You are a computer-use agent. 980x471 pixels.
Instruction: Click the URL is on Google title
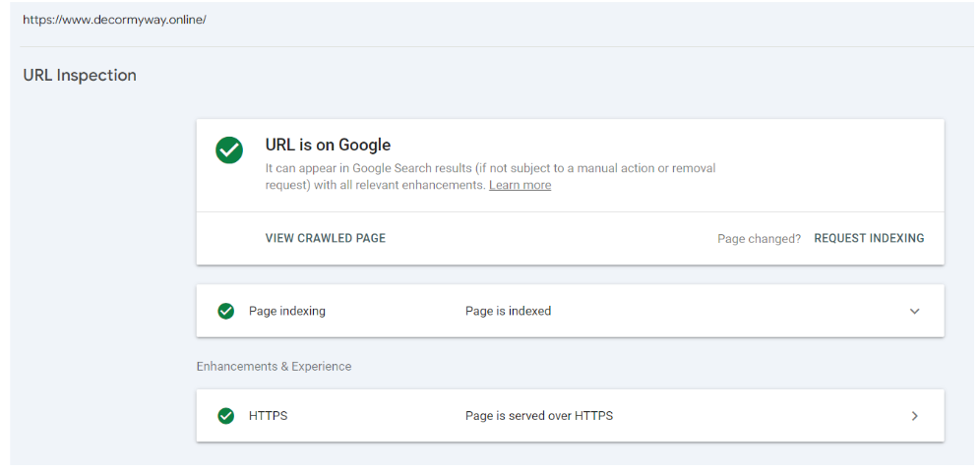328,145
